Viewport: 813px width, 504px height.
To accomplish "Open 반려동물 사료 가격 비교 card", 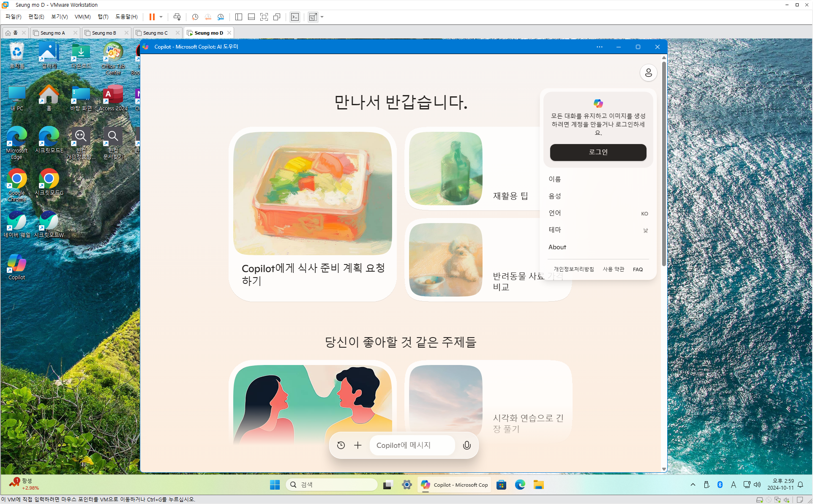I will [x=488, y=260].
